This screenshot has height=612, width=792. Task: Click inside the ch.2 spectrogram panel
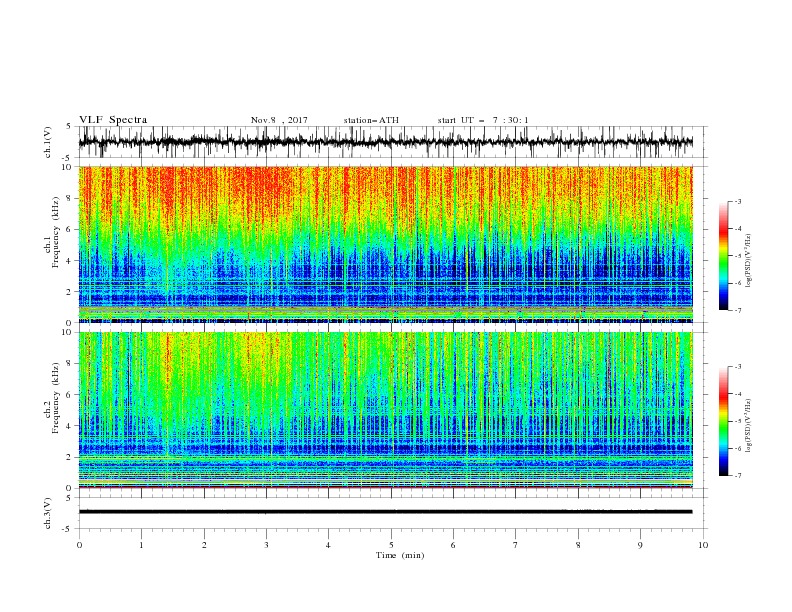[x=385, y=410]
